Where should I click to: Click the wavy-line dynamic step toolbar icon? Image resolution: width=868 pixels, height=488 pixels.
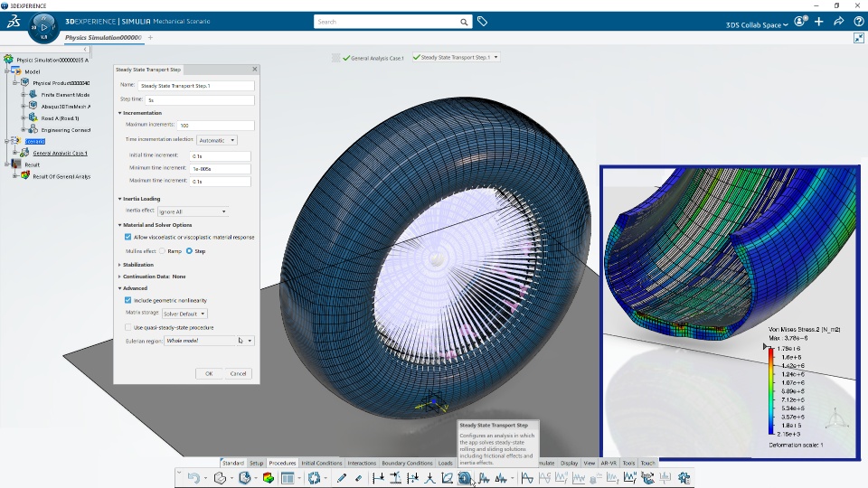pyautogui.click(x=485, y=478)
